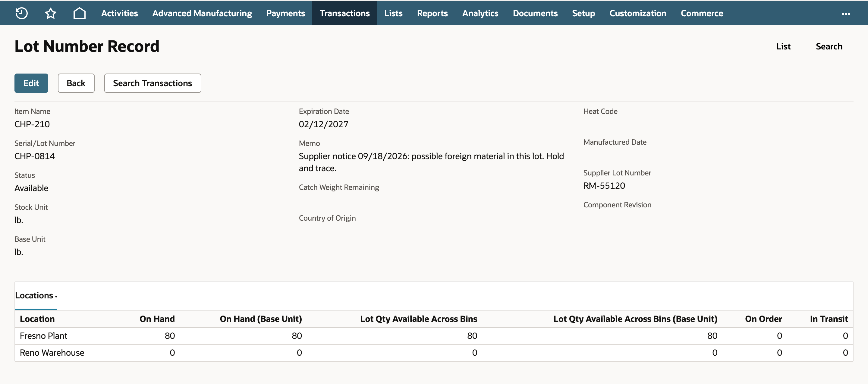Image resolution: width=868 pixels, height=384 pixels.
Task: Click the Lot Qty Available Across Bins header
Action: 419,319
